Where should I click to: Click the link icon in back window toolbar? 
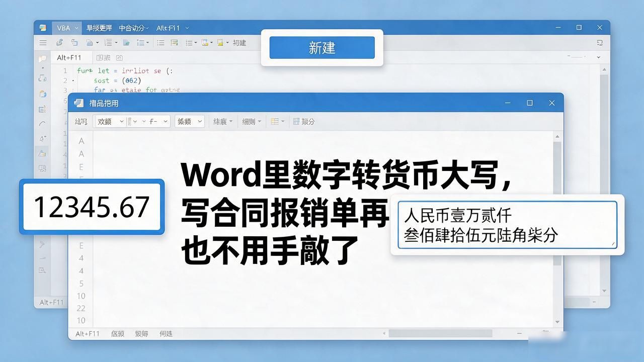coord(59,43)
